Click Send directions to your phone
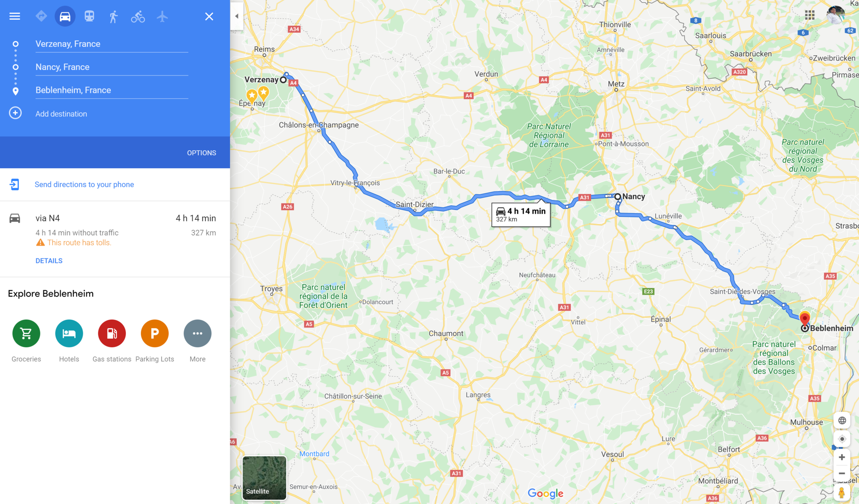The width and height of the screenshot is (859, 504). 84,184
